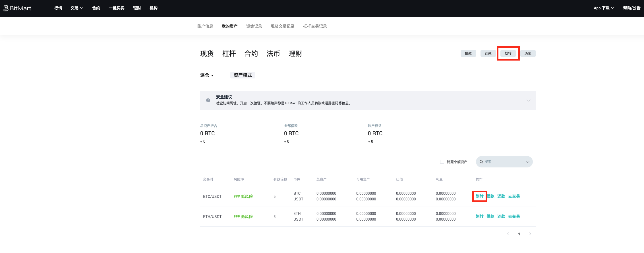644x253 pixels.
Task: Switch to the 现货 asset tab
Action: pyautogui.click(x=207, y=54)
